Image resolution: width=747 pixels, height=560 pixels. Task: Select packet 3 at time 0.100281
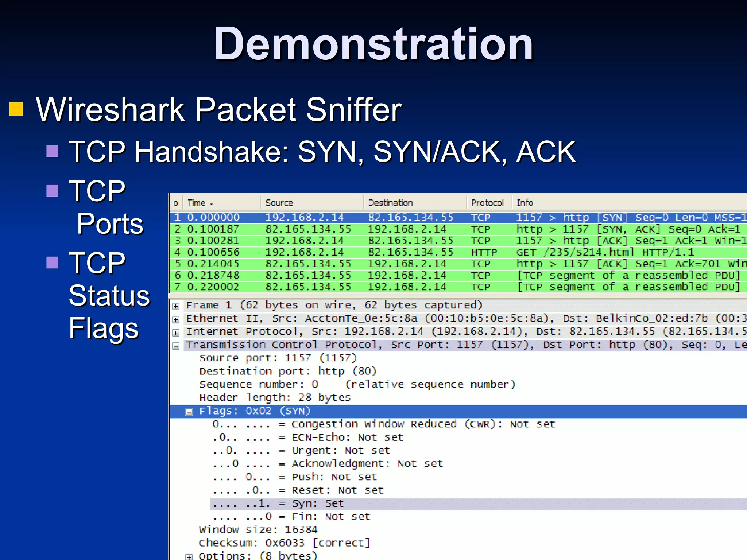pos(458,241)
